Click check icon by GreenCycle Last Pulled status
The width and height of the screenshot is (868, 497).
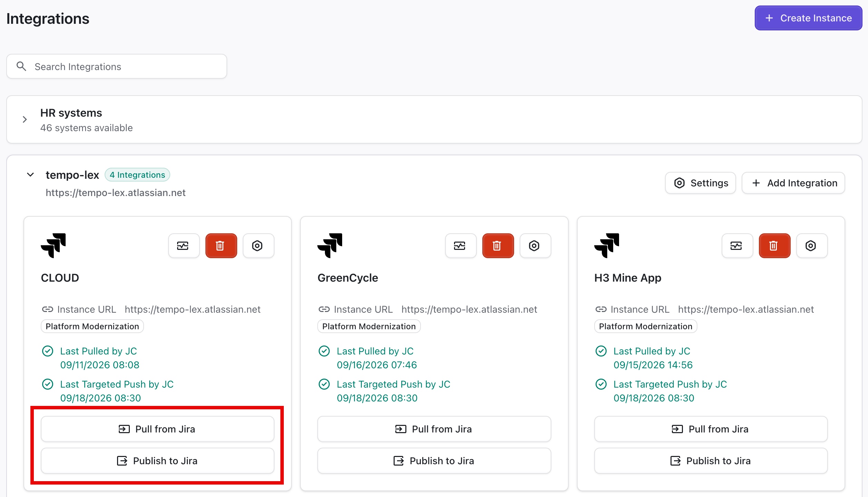[x=324, y=351]
